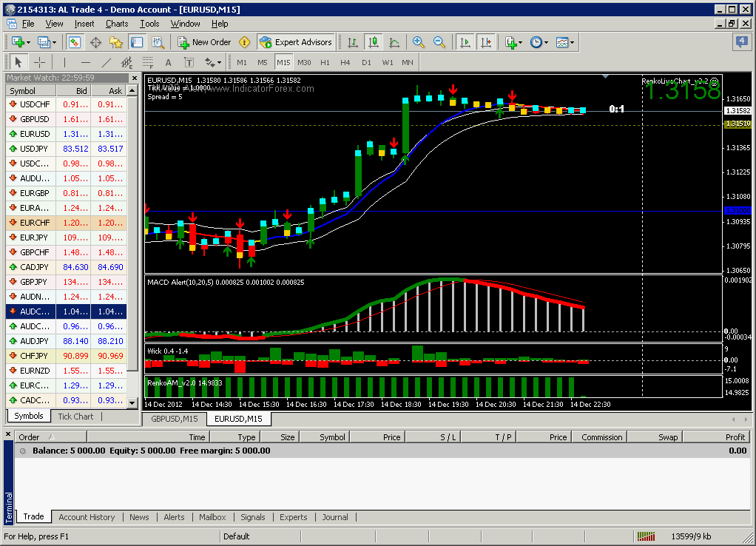
Task: Switch to the GBPUSD,M15 chart tab
Action: [175, 419]
